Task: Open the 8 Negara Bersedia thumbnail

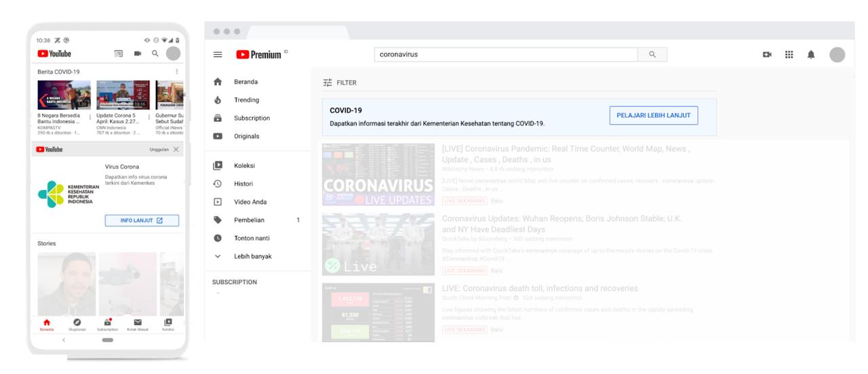Action: pyautogui.click(x=64, y=96)
